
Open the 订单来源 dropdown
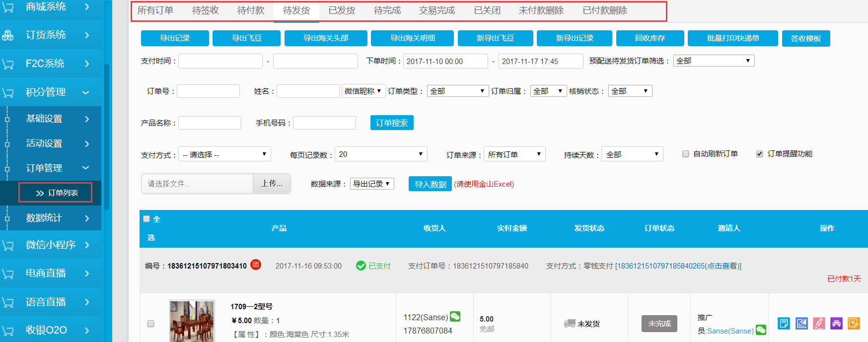click(514, 154)
